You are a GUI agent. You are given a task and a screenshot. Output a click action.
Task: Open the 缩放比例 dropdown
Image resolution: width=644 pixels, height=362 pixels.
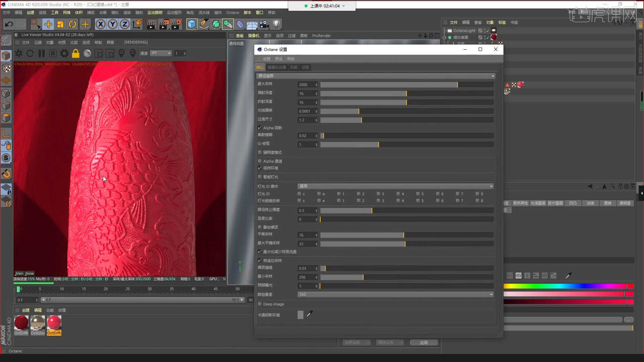tap(390, 342)
